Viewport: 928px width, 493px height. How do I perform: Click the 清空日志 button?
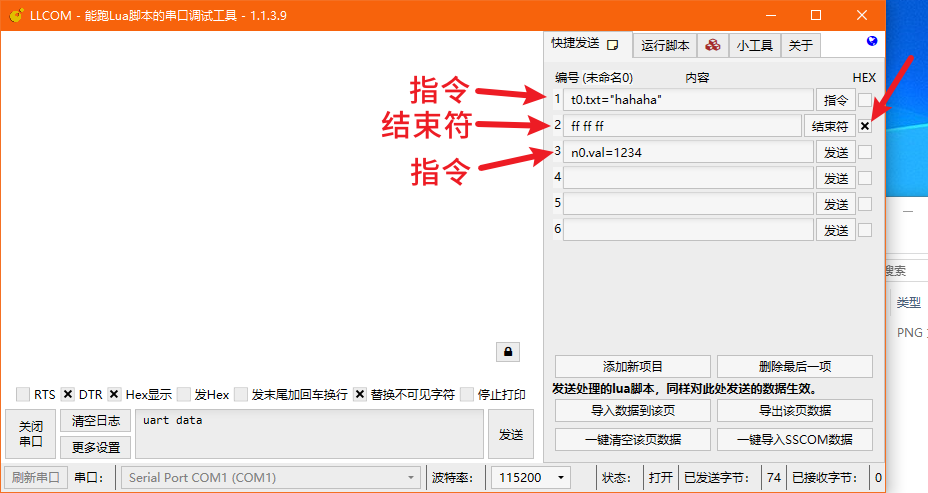[x=95, y=421]
